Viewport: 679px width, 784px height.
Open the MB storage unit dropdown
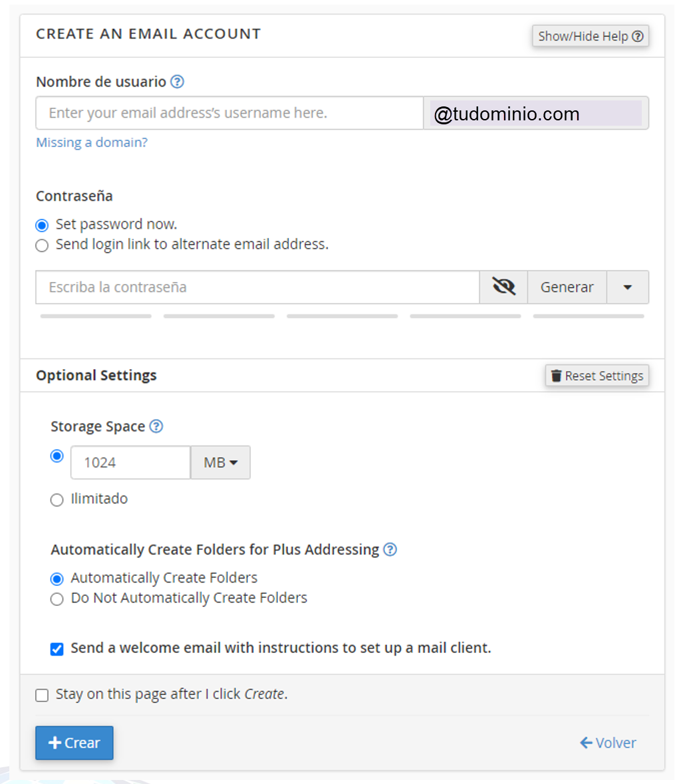(x=220, y=463)
